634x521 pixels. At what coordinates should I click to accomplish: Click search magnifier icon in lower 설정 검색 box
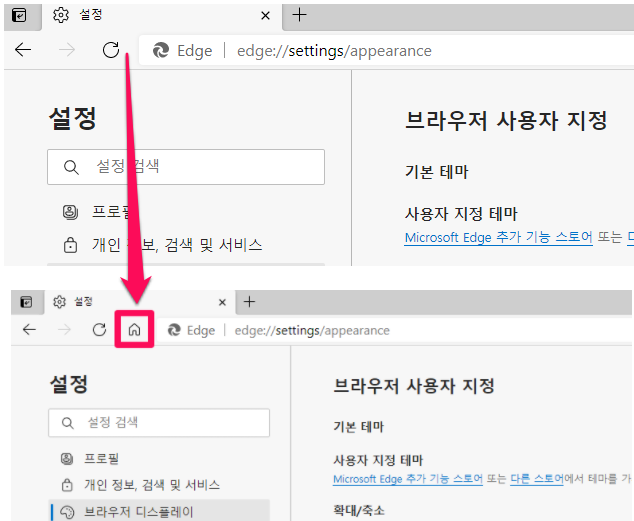[68, 423]
